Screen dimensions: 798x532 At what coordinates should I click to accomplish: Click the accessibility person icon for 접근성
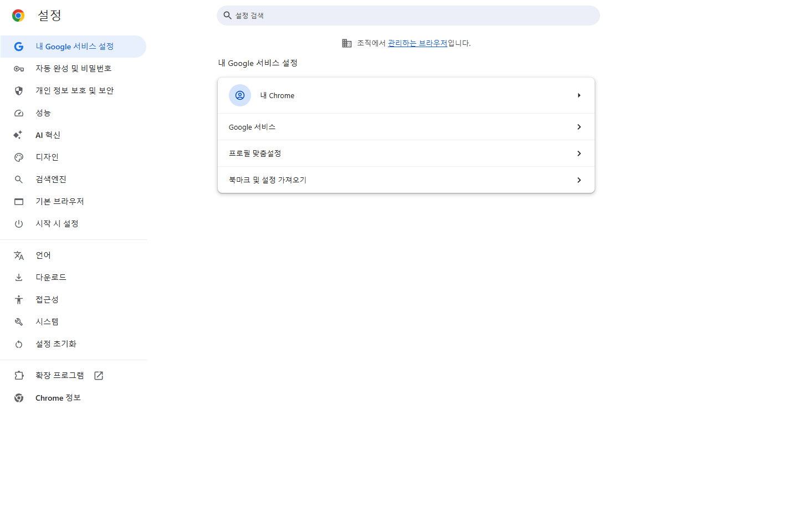19,300
